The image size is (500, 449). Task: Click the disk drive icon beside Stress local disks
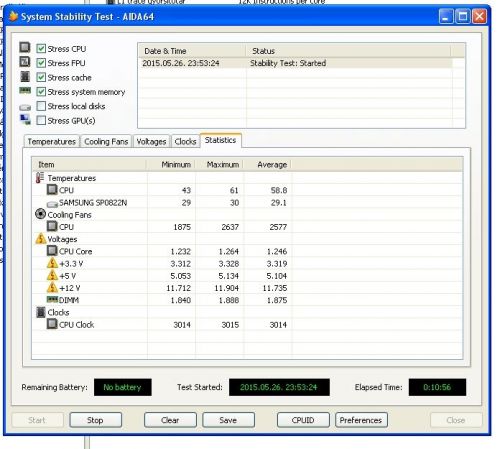(x=25, y=107)
